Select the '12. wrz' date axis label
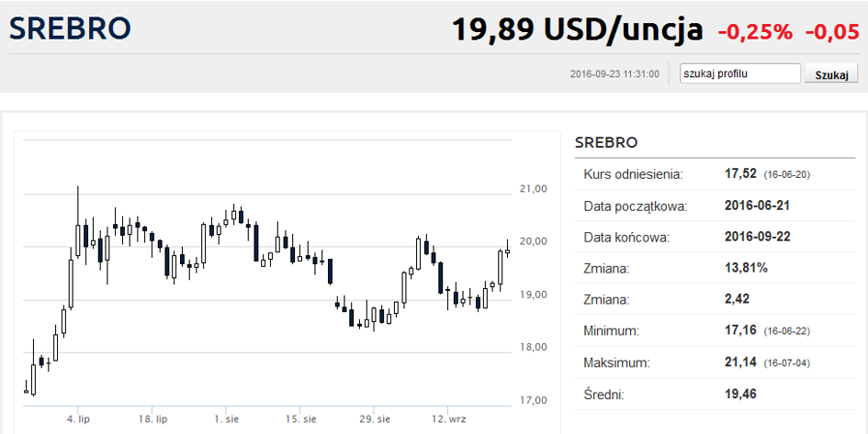 449,419
